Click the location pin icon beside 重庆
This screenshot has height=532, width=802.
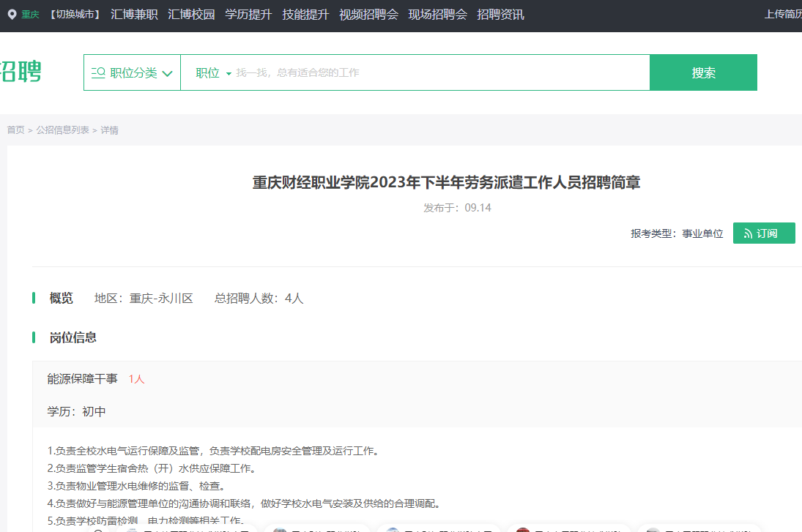[x=12, y=15]
